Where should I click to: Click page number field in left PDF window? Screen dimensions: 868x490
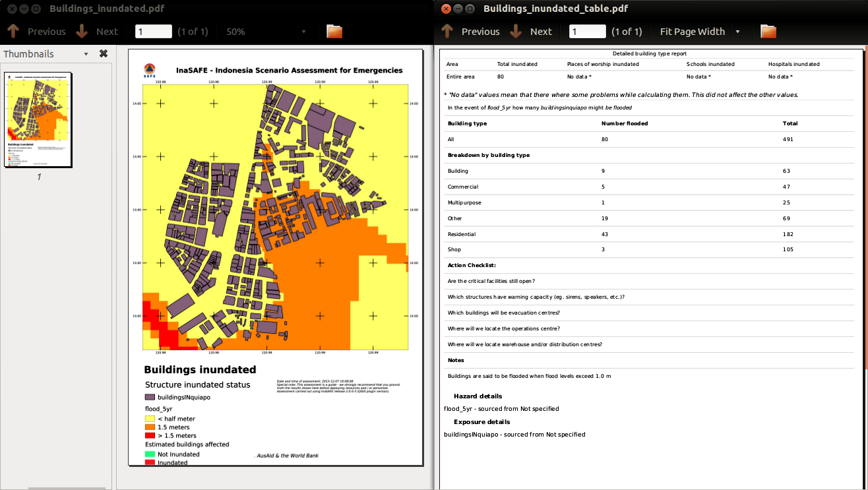[154, 31]
